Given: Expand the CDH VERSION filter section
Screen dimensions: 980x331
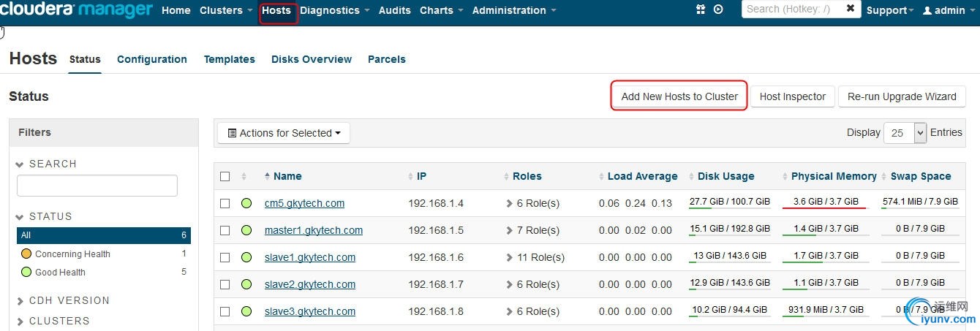Looking at the screenshot, I should pyautogui.click(x=20, y=300).
